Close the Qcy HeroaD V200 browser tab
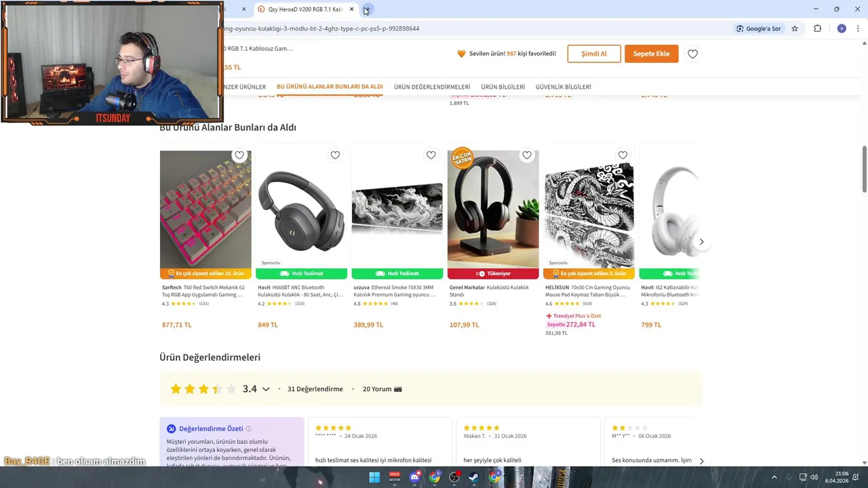 pyautogui.click(x=351, y=9)
